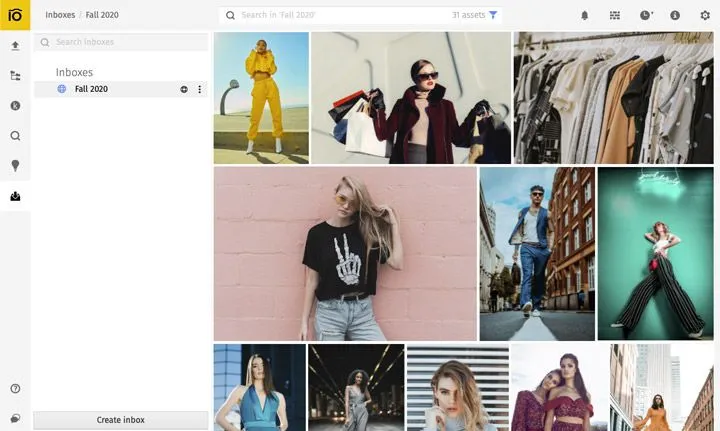Open the blonde woman close-up photo

[x=458, y=387]
